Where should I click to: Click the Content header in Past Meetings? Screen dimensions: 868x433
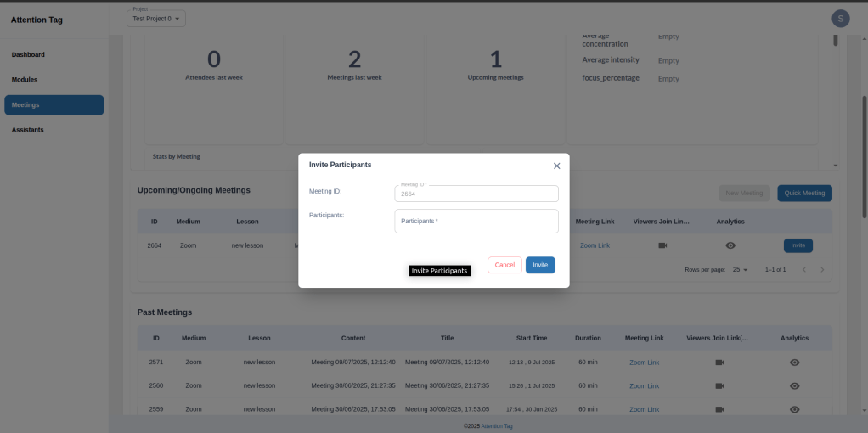point(353,338)
